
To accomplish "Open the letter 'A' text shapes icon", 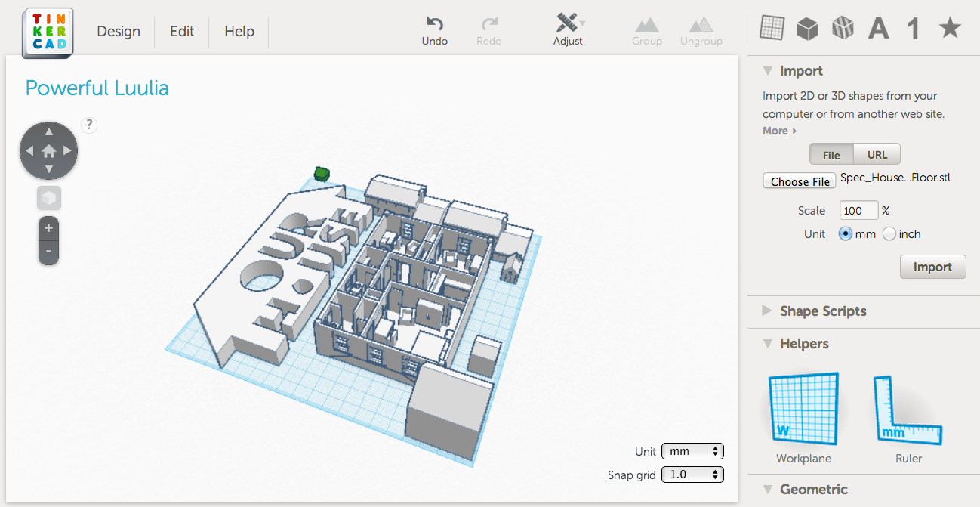I will pyautogui.click(x=878, y=28).
